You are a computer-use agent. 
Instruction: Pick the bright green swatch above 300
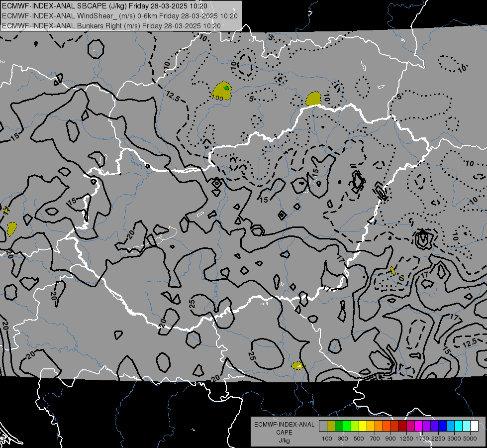tap(347, 426)
